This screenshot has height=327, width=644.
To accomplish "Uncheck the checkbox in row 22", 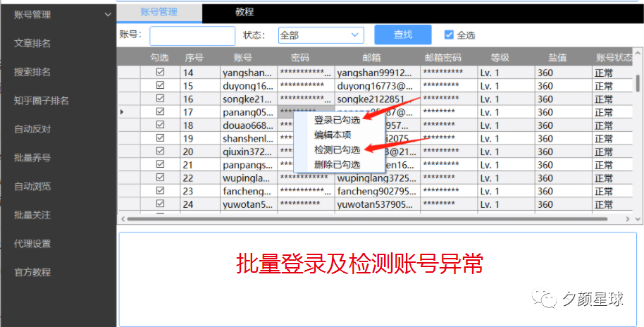I will tap(161, 178).
